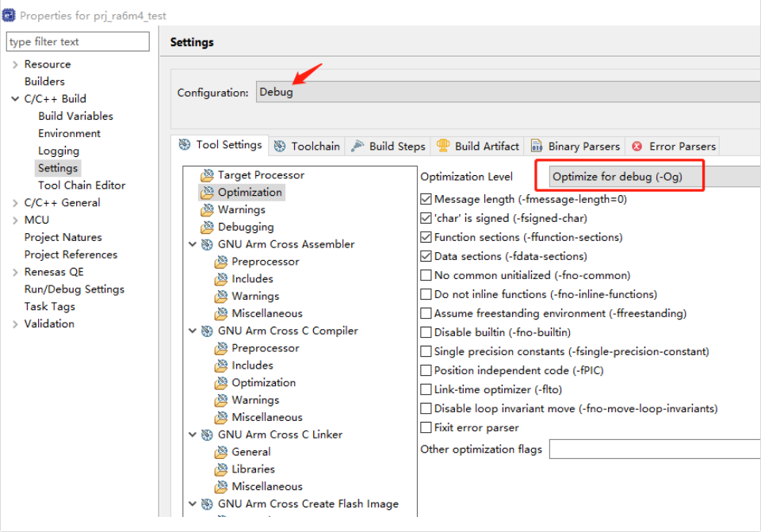
Task: Click the GNU Arm Cross C Compiler tool icon
Action: (207, 331)
